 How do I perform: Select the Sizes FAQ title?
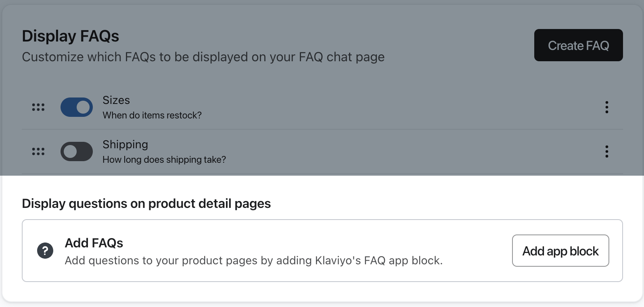(x=116, y=100)
